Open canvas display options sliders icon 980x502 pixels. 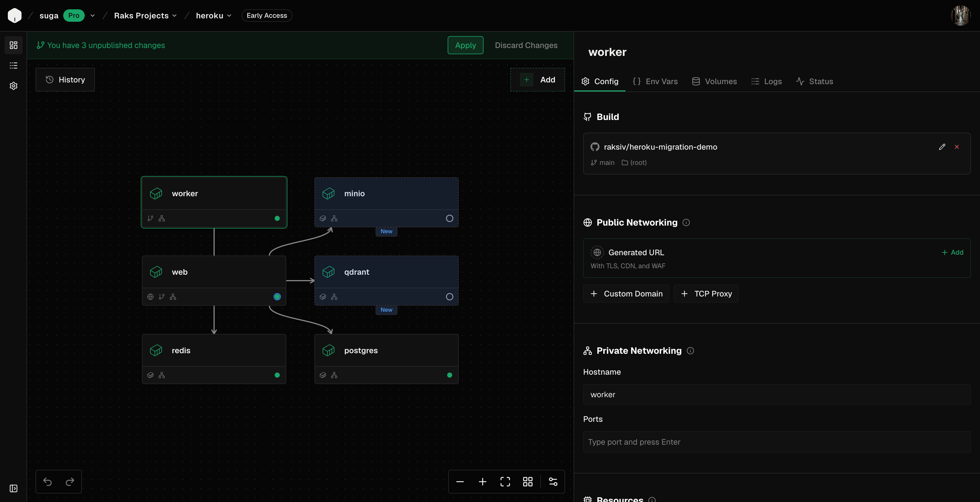click(x=553, y=482)
